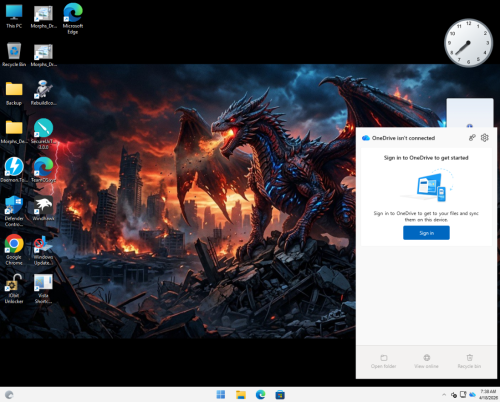The height and width of the screenshot is (402, 500).
Task: Launch Microsoft Edge from the taskbar
Action: click(x=260, y=395)
